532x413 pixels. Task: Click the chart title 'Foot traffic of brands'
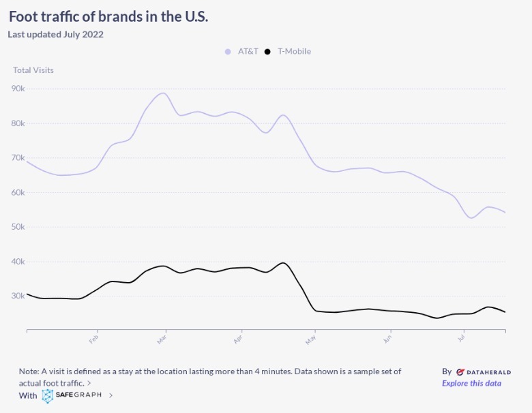click(108, 16)
